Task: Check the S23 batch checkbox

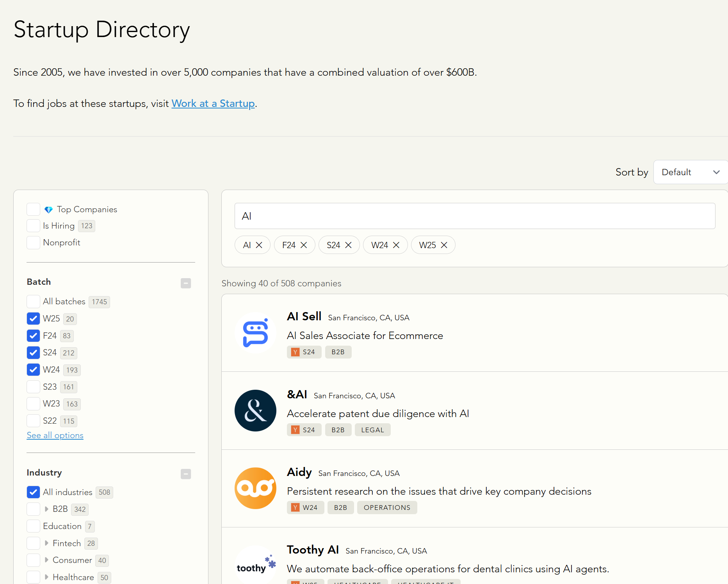Action: tap(33, 387)
